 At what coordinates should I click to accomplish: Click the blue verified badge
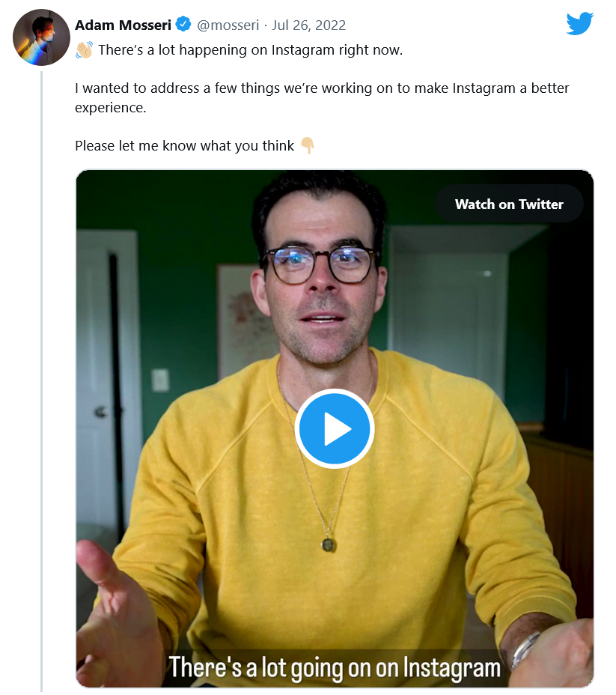coord(183,25)
